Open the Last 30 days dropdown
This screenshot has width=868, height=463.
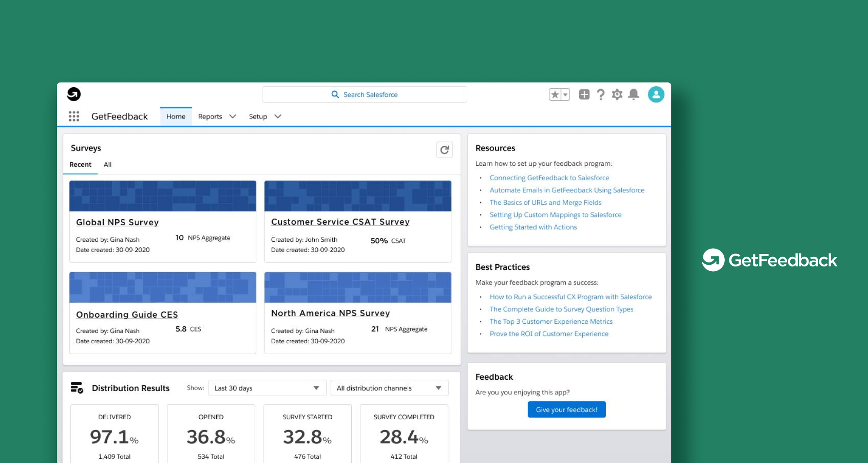click(267, 387)
